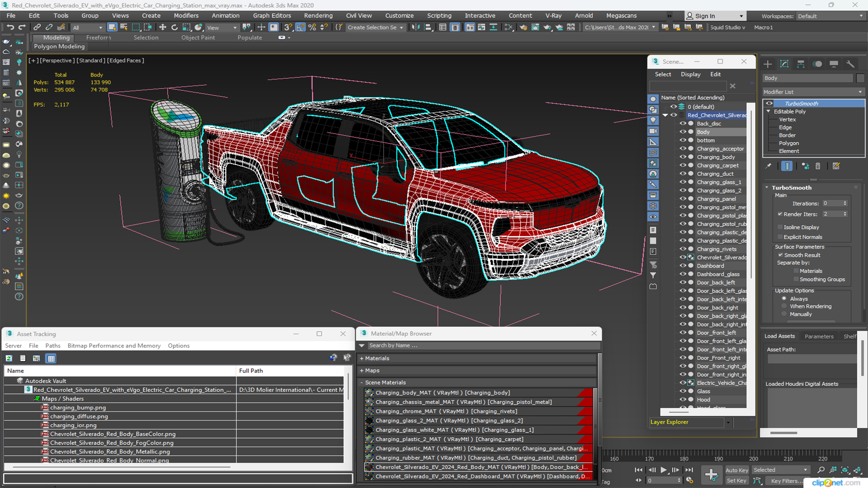This screenshot has width=868, height=488.
Task: Expand Maps section in Material Browser
Action: click(362, 371)
